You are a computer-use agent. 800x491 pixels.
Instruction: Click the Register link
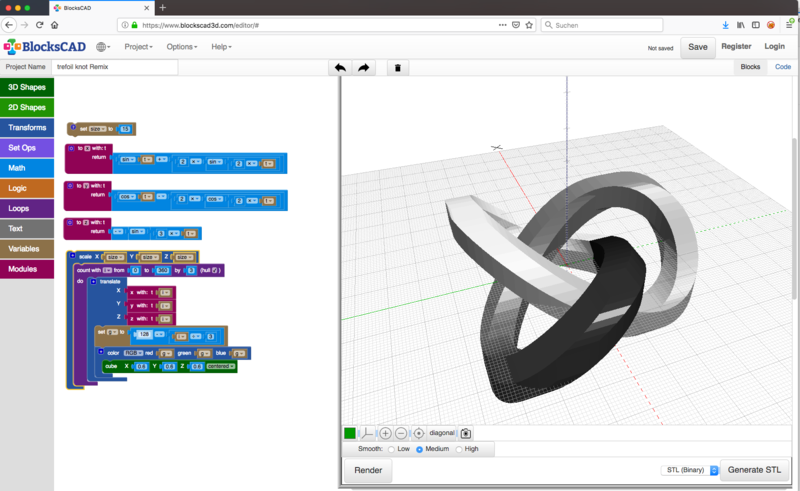coord(736,46)
